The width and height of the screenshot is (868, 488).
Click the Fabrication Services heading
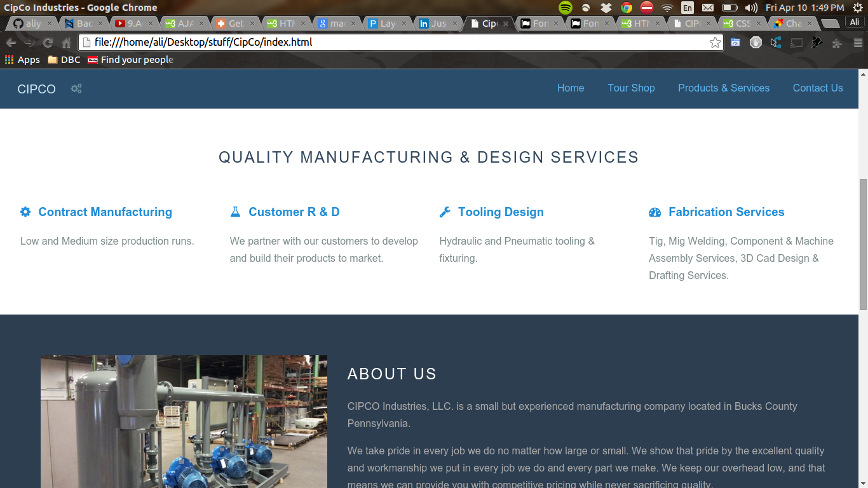click(x=726, y=212)
